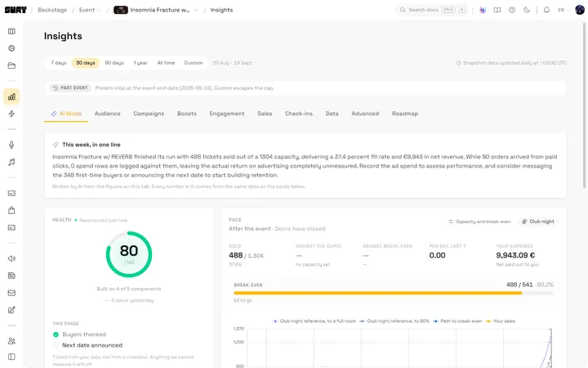Select the 1 year range

[x=140, y=63]
